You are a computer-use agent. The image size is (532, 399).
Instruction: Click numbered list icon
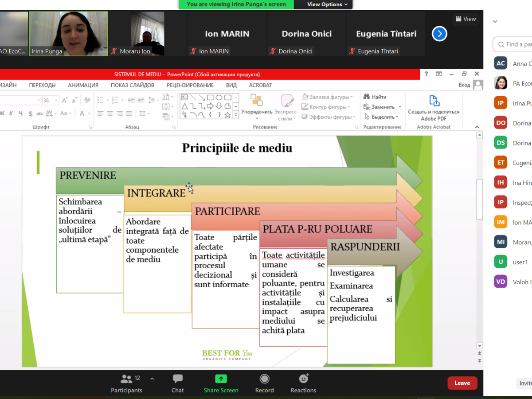(116, 100)
